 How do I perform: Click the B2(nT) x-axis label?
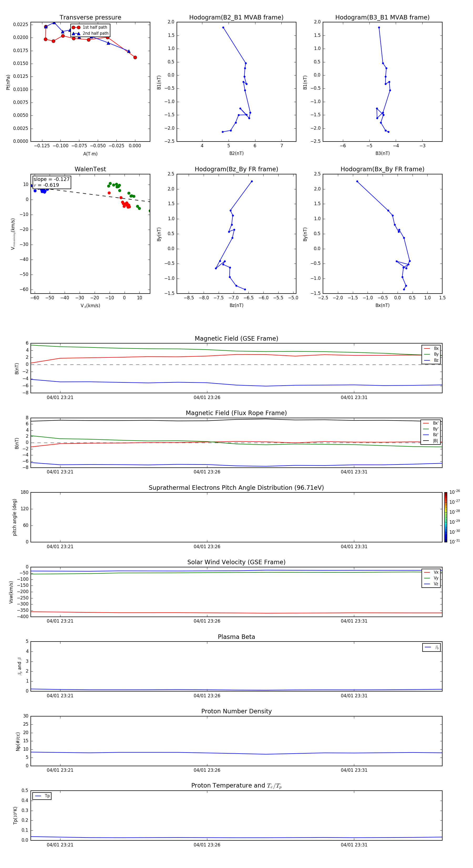point(236,153)
